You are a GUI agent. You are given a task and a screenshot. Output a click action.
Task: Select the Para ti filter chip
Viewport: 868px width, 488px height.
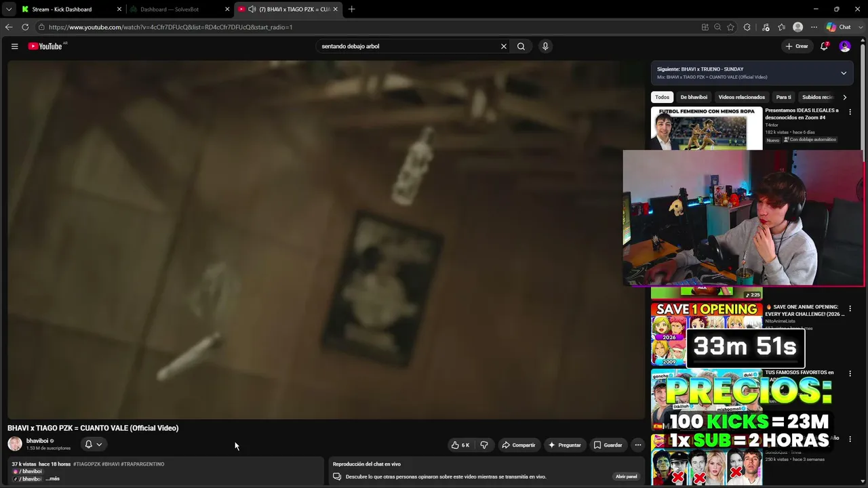pyautogui.click(x=784, y=97)
